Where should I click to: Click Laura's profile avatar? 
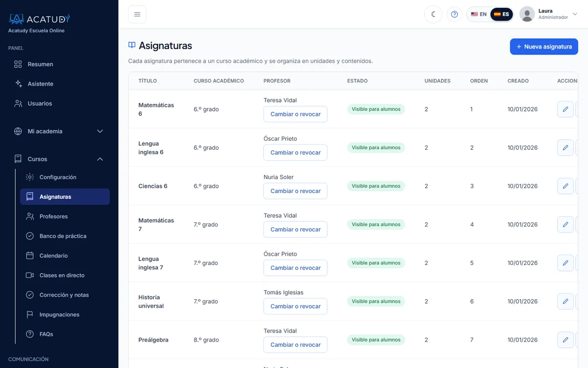[x=527, y=14]
